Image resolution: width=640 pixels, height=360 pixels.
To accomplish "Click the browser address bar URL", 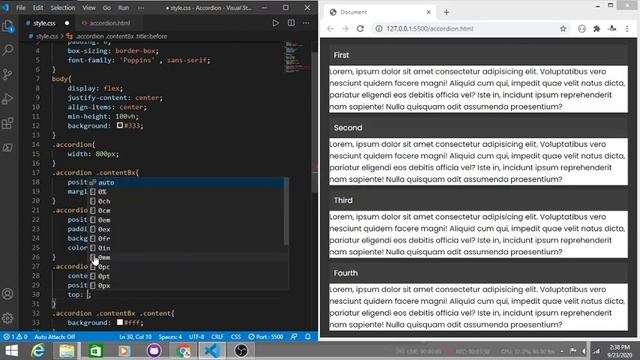I will click(430, 29).
